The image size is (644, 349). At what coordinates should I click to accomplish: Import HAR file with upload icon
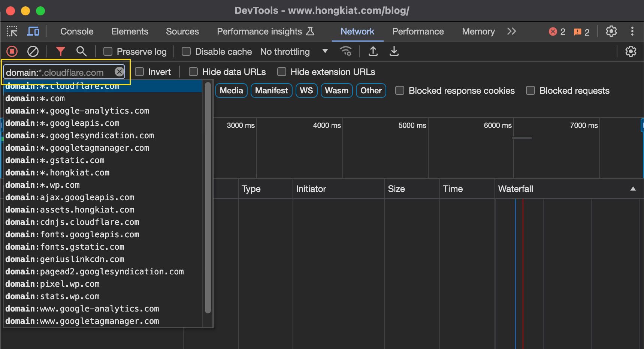point(373,51)
